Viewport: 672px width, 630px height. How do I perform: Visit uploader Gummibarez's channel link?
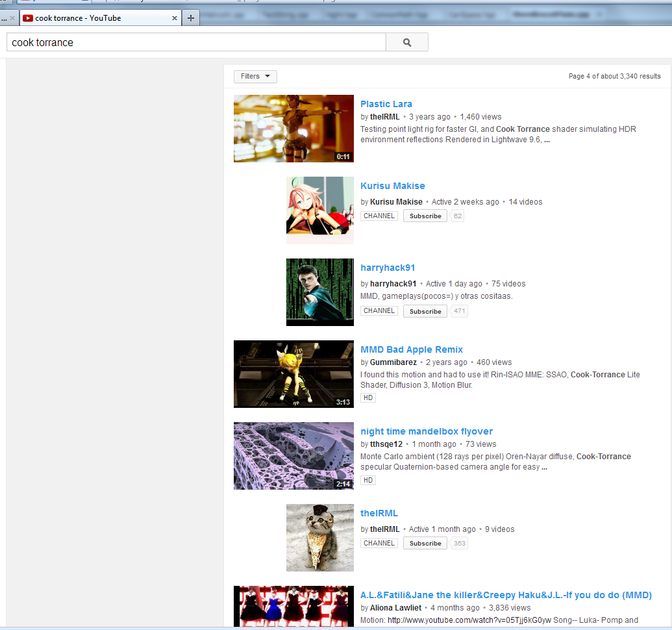coord(393,362)
